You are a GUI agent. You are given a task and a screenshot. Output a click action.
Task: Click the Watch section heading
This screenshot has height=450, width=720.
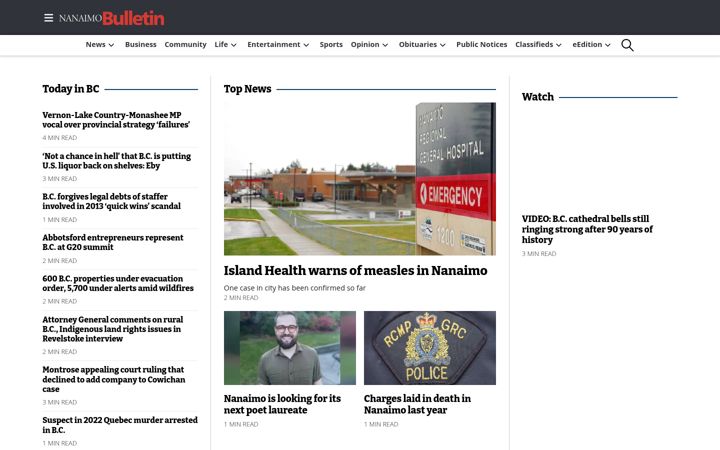tap(538, 97)
